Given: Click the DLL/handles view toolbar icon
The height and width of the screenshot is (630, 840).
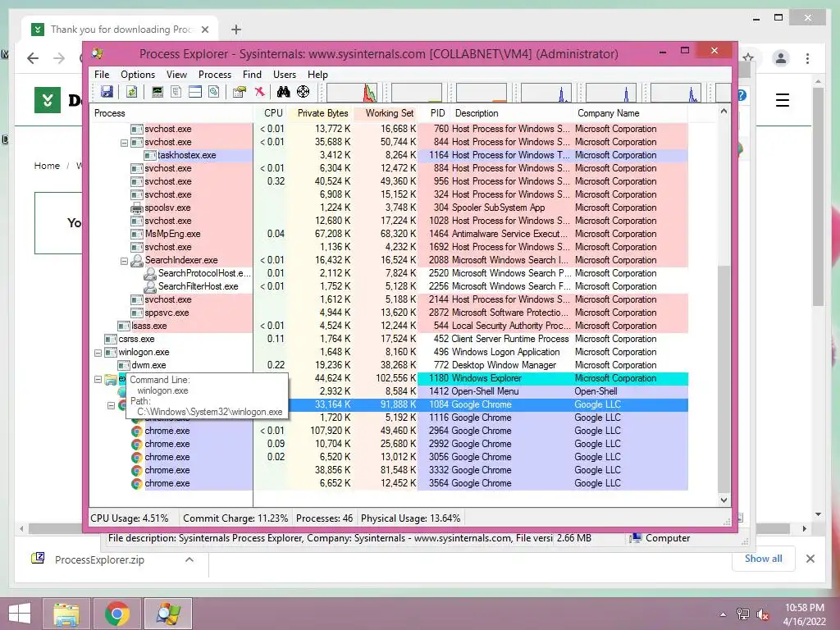Looking at the screenshot, I should pos(214,92).
